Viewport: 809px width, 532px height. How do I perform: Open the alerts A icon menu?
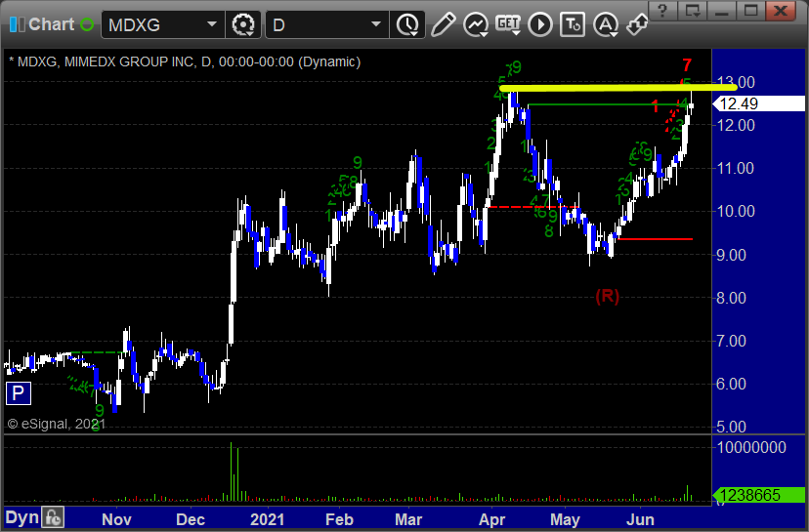[x=606, y=24]
